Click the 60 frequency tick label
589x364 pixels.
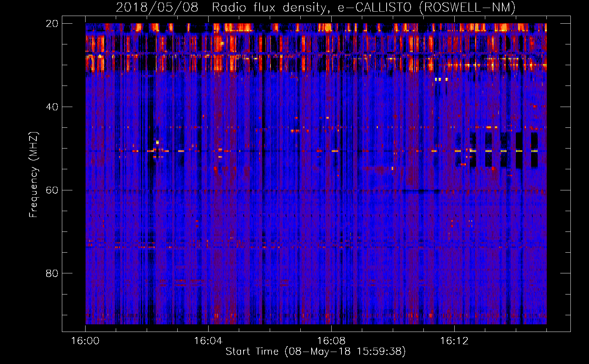click(52, 190)
